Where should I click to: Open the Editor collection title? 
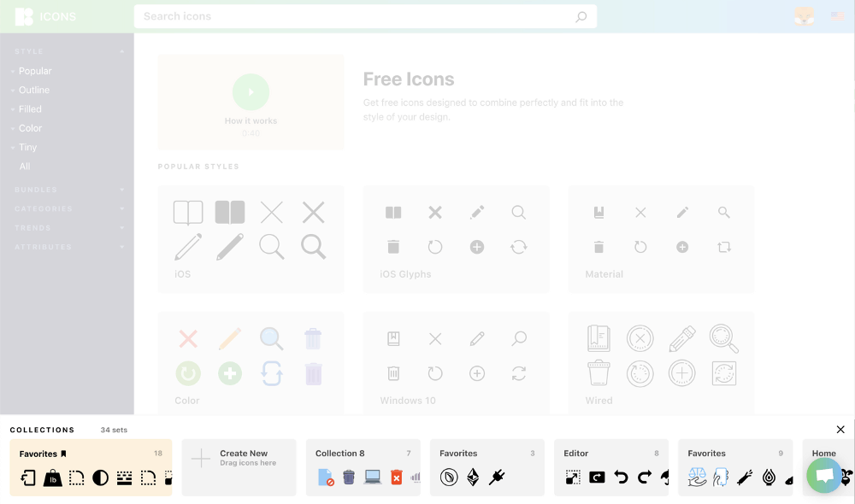575,454
